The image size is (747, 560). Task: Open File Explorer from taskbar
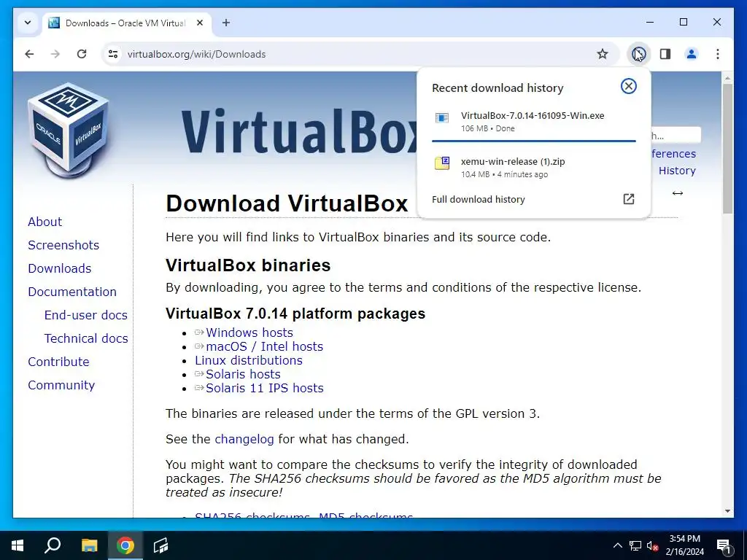click(89, 545)
